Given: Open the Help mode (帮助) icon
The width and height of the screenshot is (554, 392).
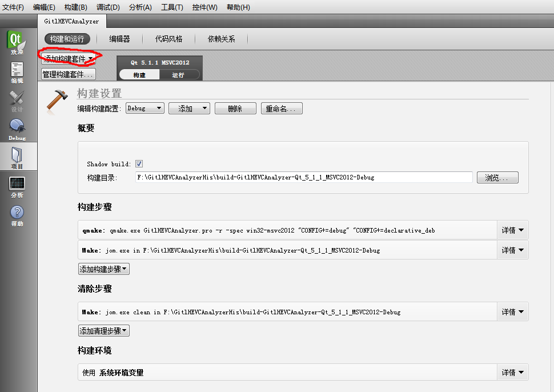Looking at the screenshot, I should [17, 215].
